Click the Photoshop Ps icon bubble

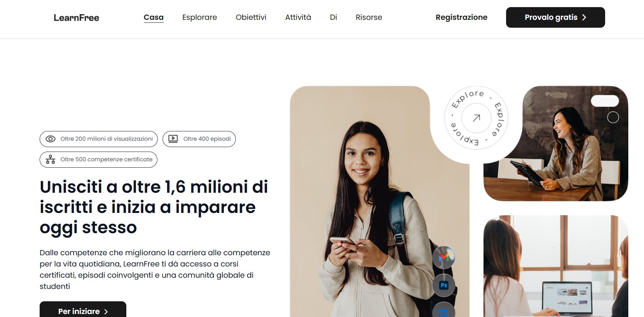coord(444,285)
